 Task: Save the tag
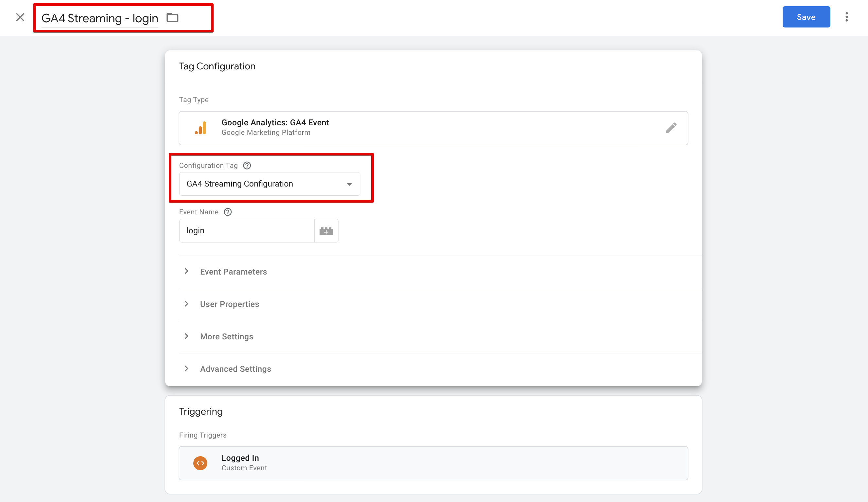pyautogui.click(x=806, y=17)
